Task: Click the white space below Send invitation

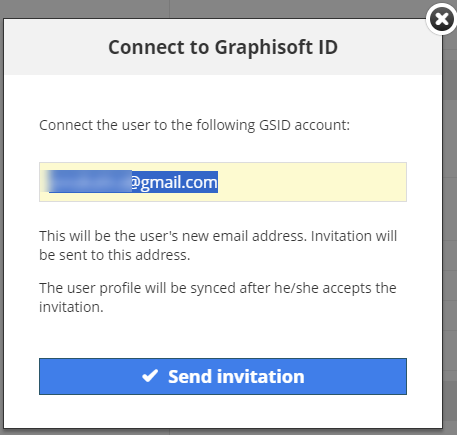Action: (x=223, y=411)
